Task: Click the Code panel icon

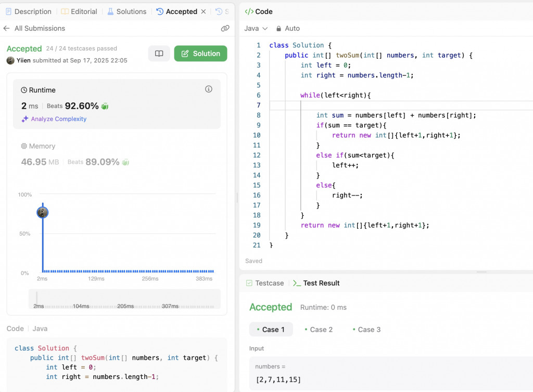Action: 249,11
